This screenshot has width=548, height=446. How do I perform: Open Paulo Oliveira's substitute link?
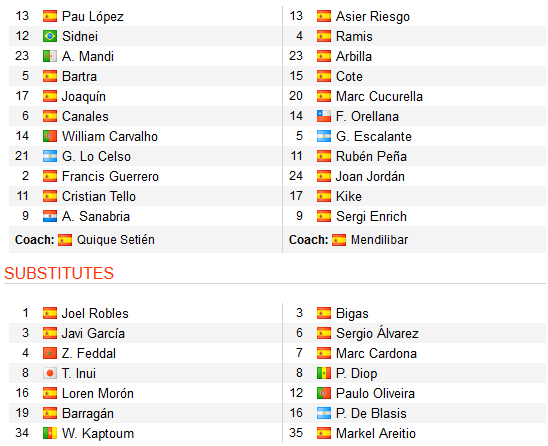(x=375, y=394)
